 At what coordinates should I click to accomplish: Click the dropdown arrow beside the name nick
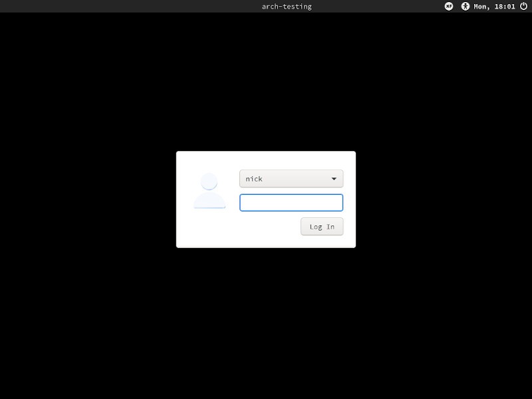click(334, 178)
